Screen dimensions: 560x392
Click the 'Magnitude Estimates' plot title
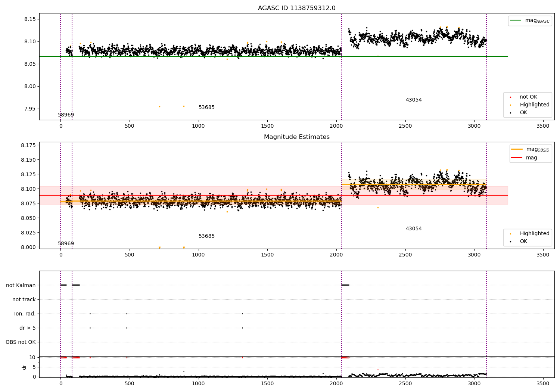click(x=296, y=137)
